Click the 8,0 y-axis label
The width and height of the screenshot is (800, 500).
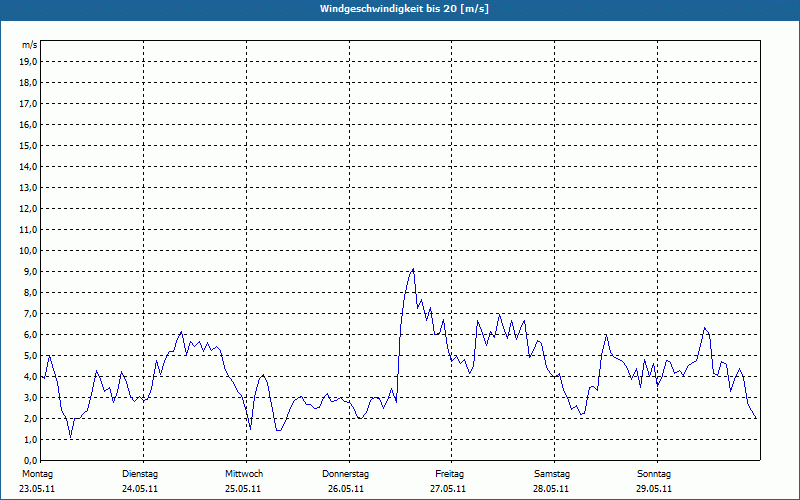click(x=30, y=292)
